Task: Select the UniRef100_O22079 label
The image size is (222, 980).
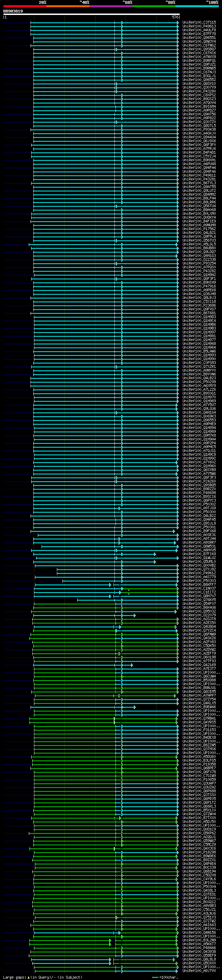Action: [x=199, y=615]
